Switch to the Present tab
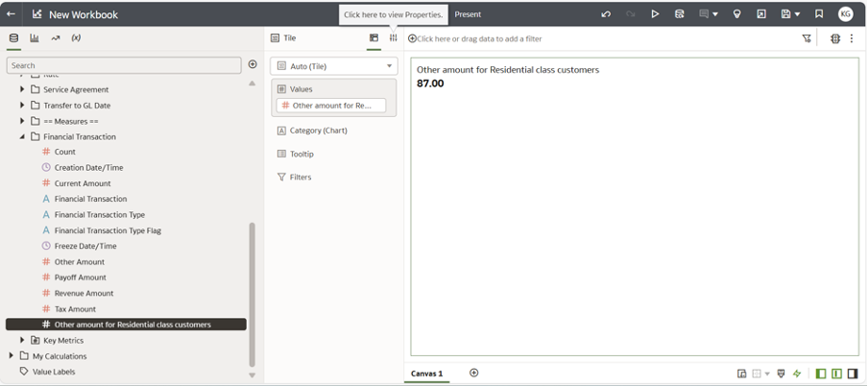The width and height of the screenshot is (868, 386). pyautogui.click(x=468, y=14)
